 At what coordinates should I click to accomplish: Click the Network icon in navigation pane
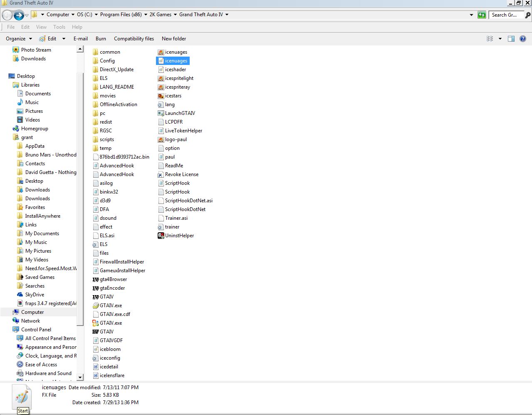point(16,321)
